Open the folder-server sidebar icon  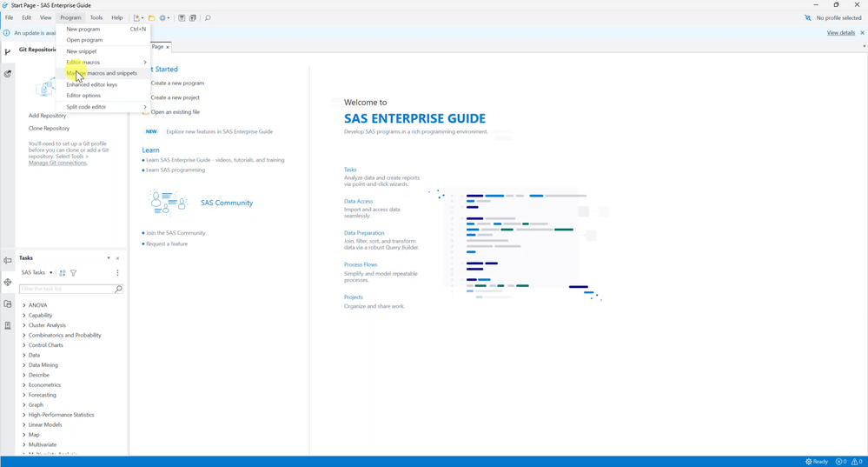tap(7, 304)
